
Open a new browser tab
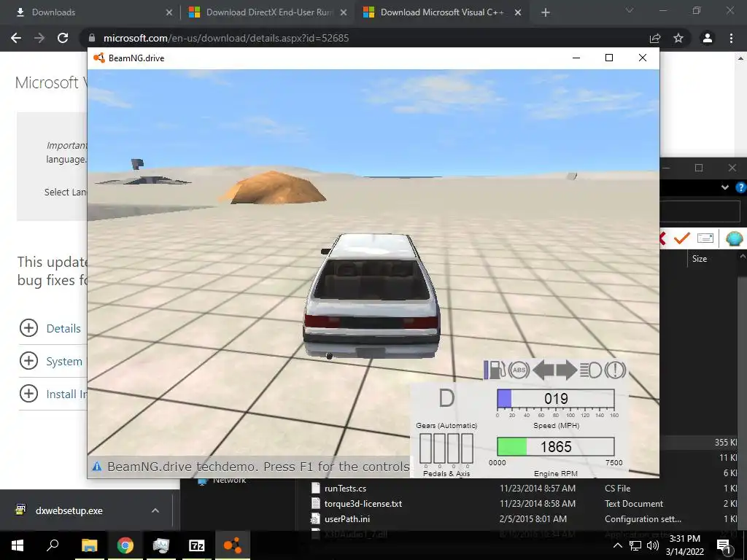pos(546,12)
